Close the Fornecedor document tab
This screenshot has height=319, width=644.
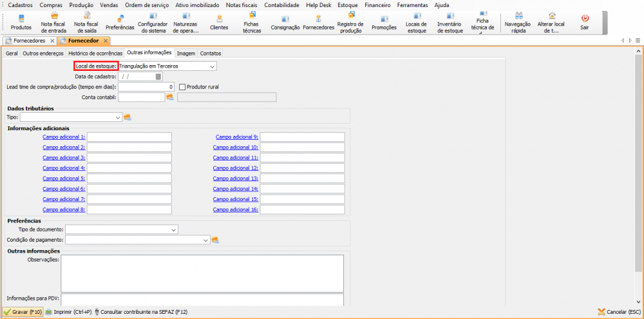[106, 41]
